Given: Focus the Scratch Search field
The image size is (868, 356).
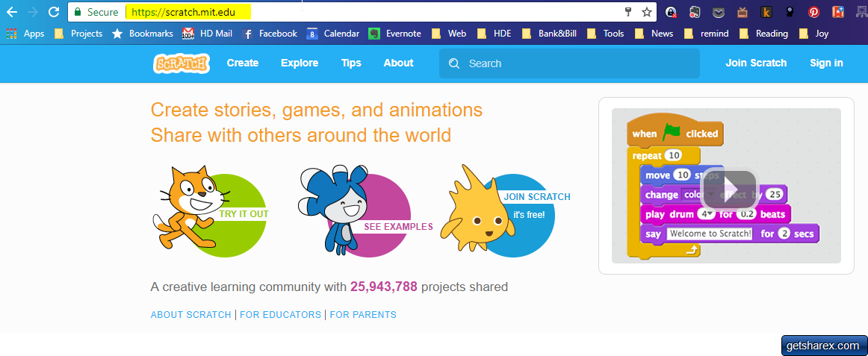Looking at the screenshot, I should [570, 63].
